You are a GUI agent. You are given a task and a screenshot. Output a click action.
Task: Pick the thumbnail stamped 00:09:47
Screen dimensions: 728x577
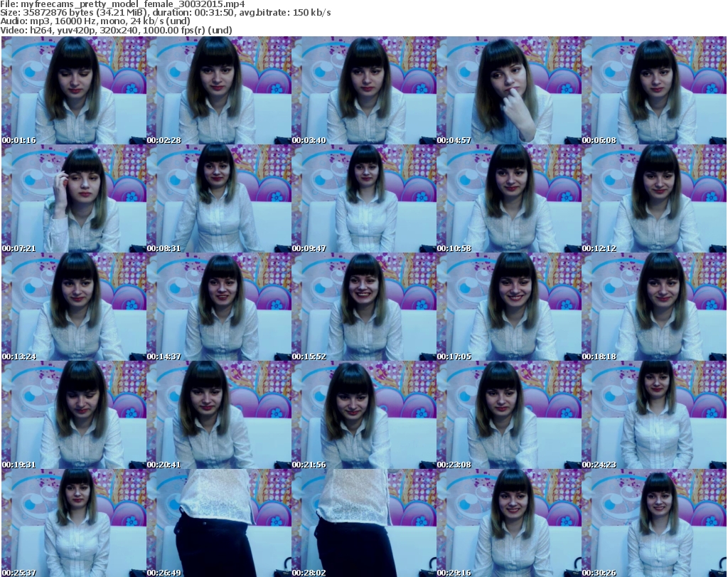pyautogui.click(x=364, y=198)
